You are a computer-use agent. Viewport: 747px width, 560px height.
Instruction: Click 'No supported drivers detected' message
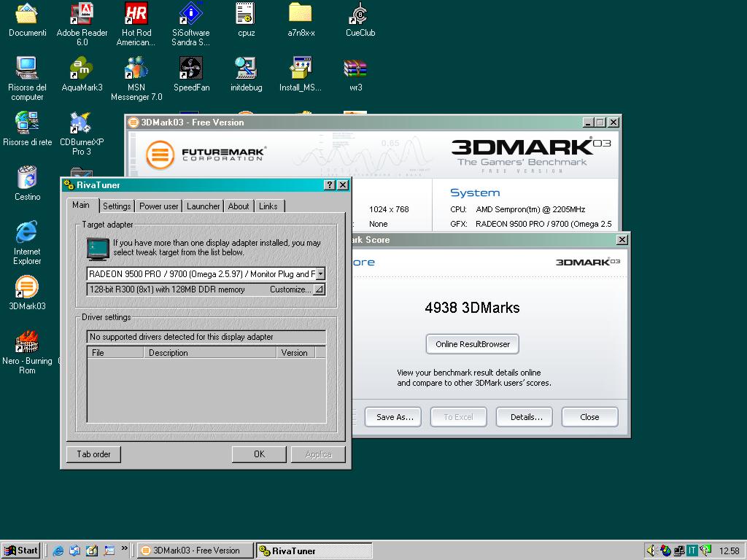pos(182,337)
